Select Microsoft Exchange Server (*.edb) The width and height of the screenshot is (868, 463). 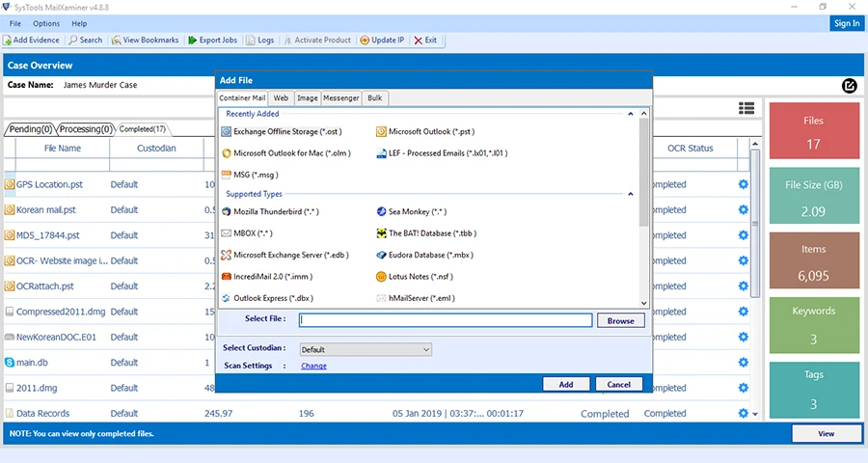click(x=285, y=255)
